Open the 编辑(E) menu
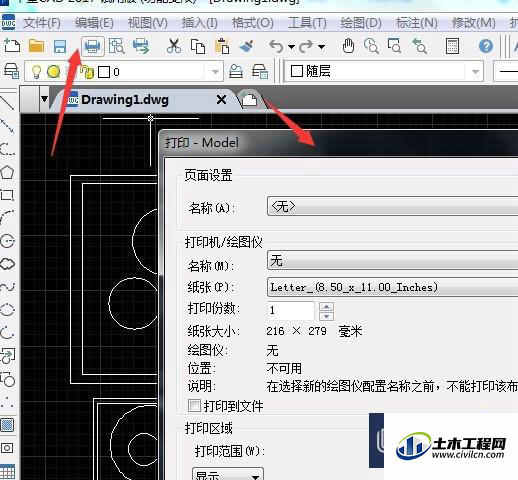 [x=94, y=23]
